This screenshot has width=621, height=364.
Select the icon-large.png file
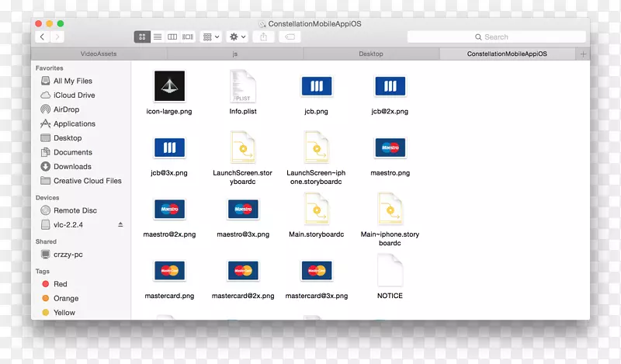point(168,86)
